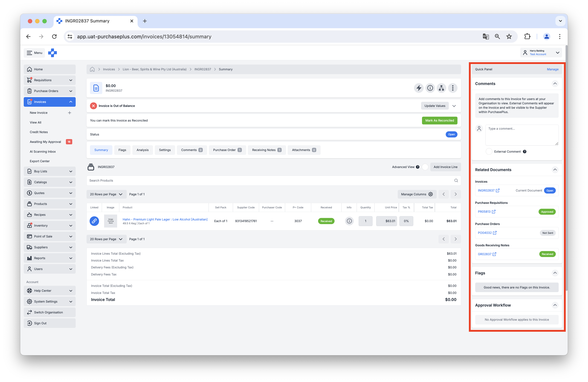
Task: Click the hierarchy workflow icon in header
Action: click(x=441, y=88)
